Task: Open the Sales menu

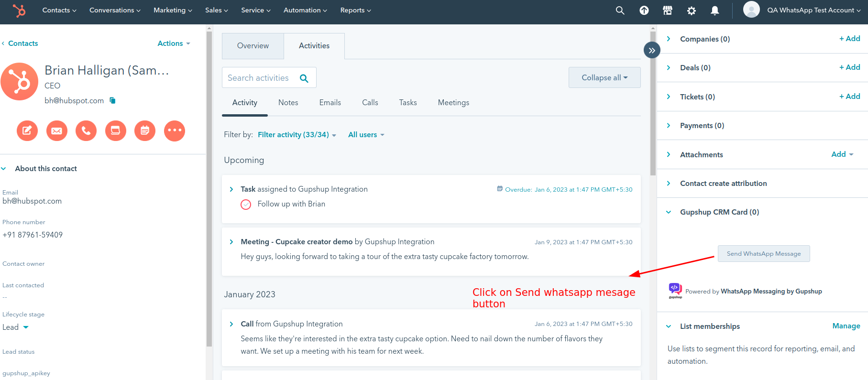Action: (x=217, y=10)
